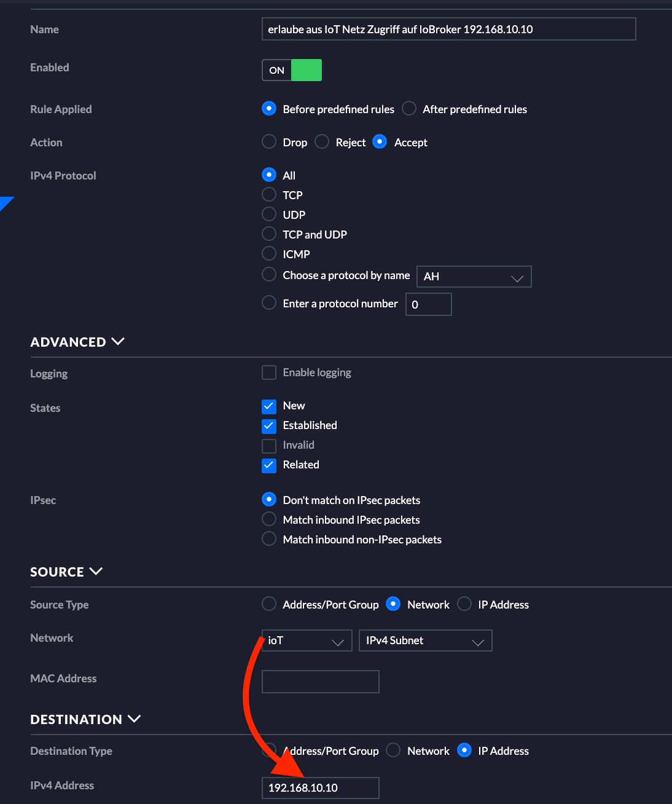Click the protocol number field
The width and height of the screenshot is (672, 804).
point(429,304)
